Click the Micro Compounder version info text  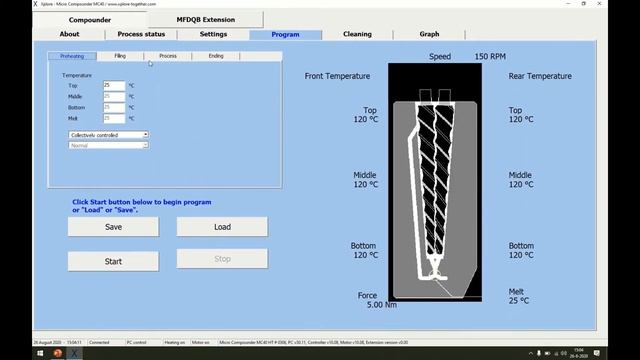point(313,342)
